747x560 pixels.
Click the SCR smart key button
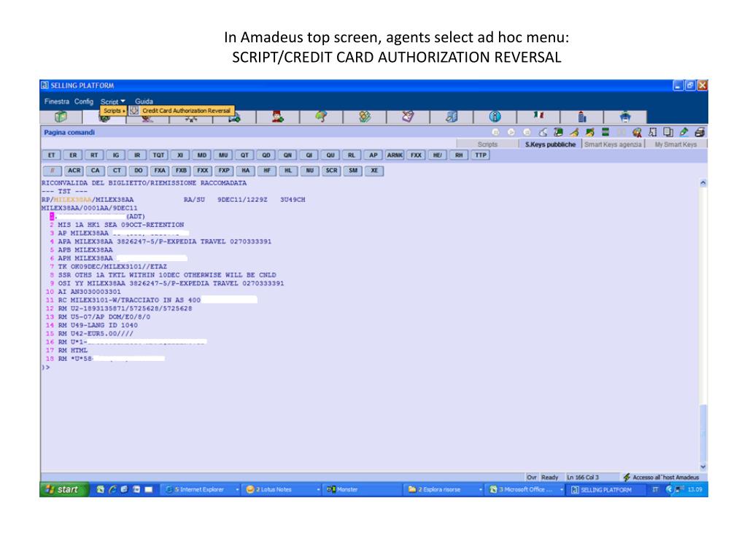point(332,171)
